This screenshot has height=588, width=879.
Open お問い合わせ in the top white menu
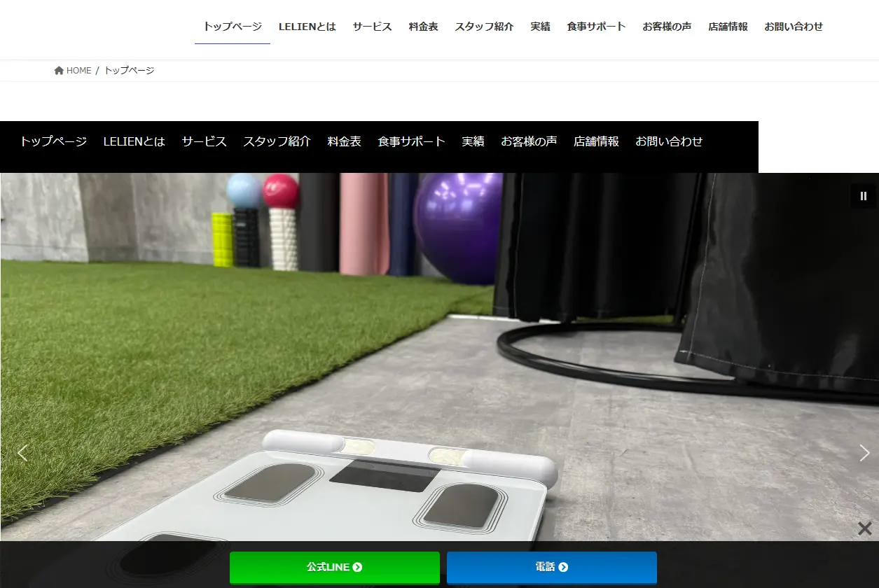coord(794,27)
